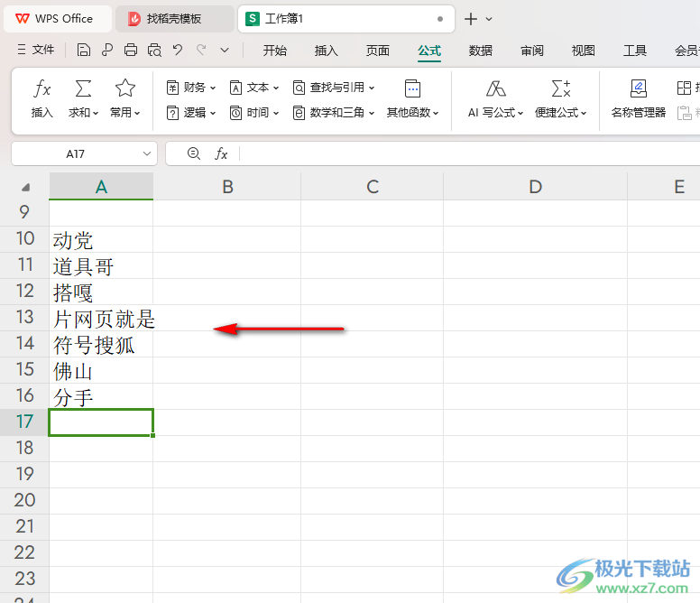The height and width of the screenshot is (603, 700).
Task: Click the Select All corner triangle
Action: (25, 187)
